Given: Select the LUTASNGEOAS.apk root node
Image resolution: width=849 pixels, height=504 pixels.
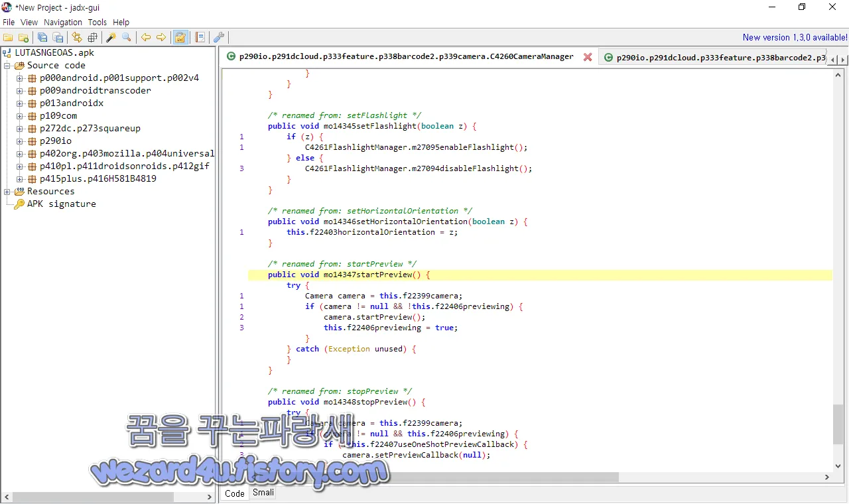Looking at the screenshot, I should click(54, 53).
